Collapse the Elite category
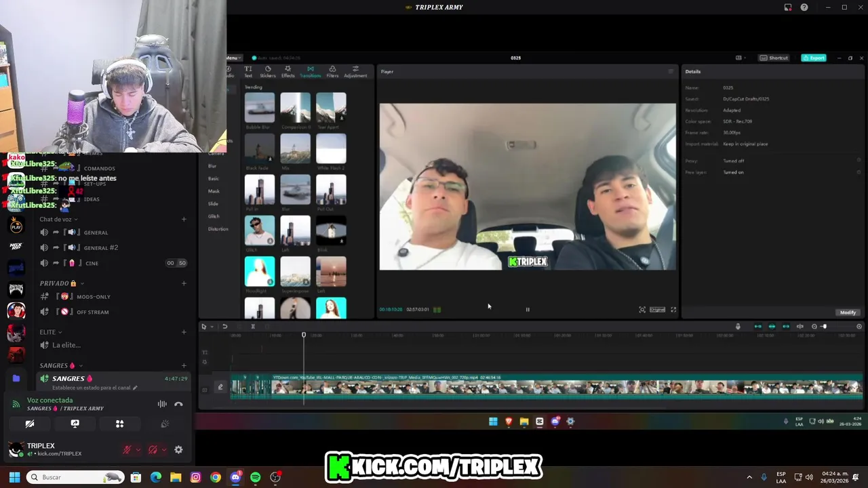868x488 pixels. point(50,332)
